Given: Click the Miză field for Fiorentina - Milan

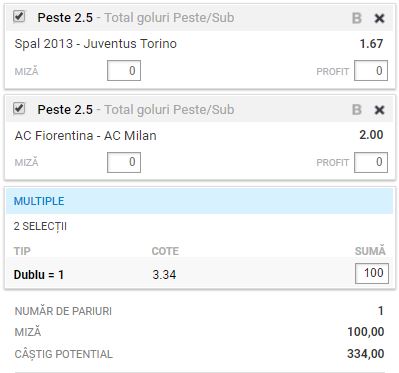Looking at the screenshot, I should click(x=124, y=162).
